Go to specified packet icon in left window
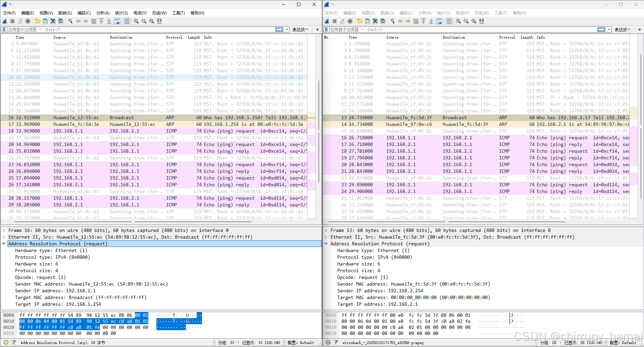Screen dimensions: 644x347 [94, 21]
